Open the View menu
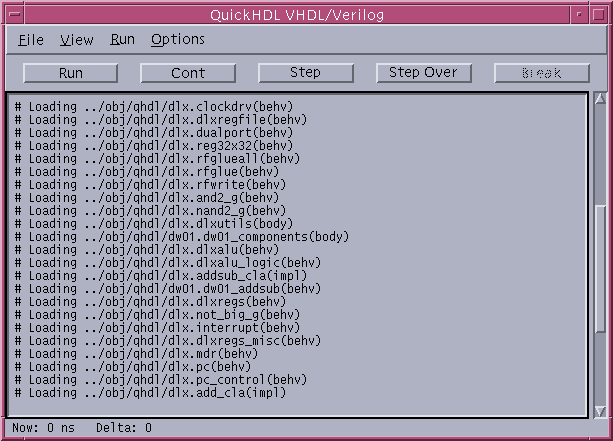 pos(76,40)
